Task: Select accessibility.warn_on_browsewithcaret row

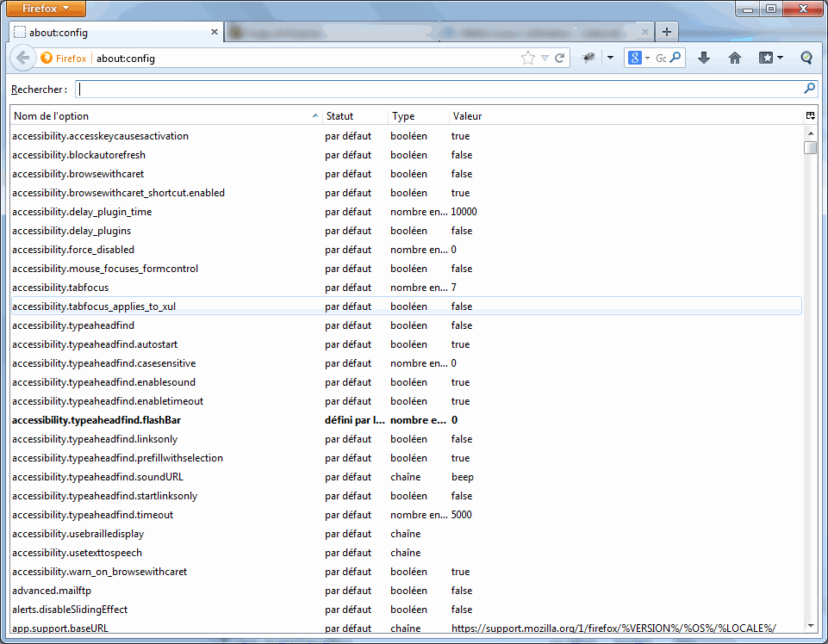Action: (x=406, y=572)
